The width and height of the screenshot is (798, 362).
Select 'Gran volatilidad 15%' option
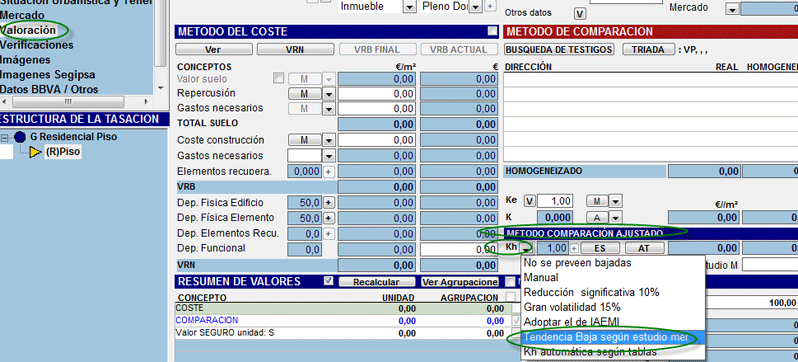coord(612,308)
